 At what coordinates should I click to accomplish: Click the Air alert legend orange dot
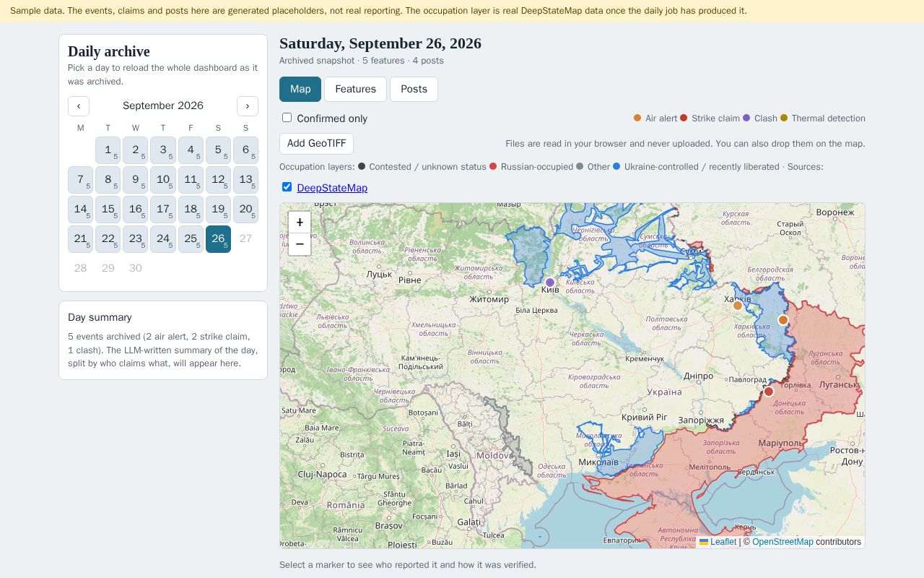(x=637, y=118)
